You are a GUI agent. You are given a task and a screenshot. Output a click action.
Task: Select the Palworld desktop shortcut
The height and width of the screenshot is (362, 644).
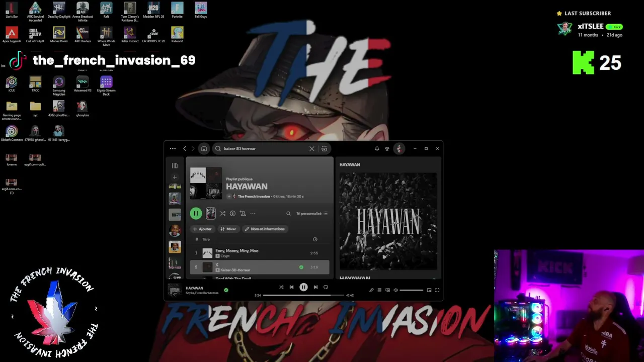point(177,35)
